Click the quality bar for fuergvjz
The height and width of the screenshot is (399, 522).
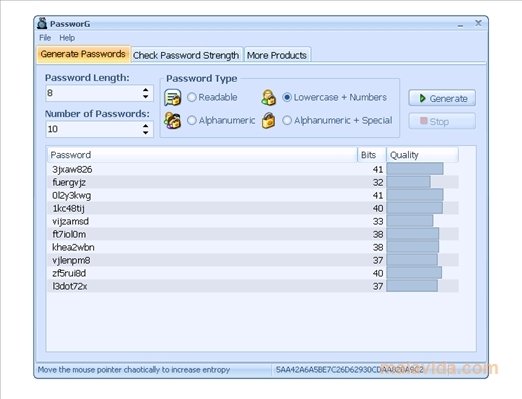pos(408,182)
